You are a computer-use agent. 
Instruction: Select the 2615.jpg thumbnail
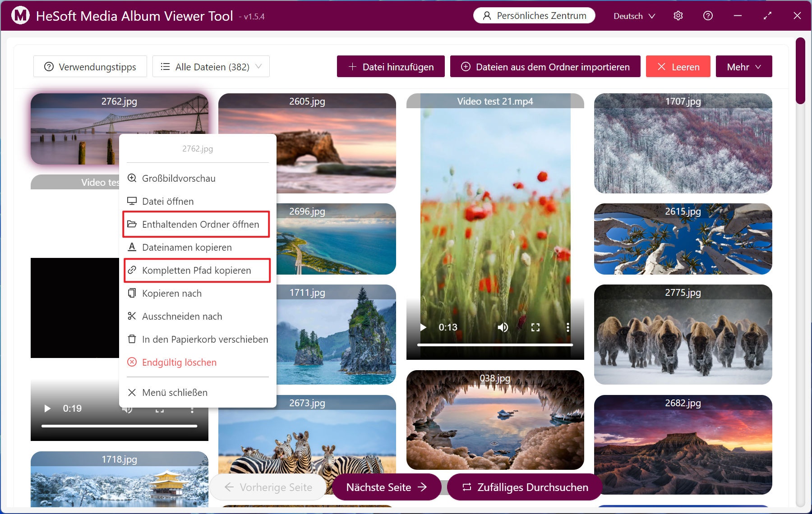[683, 239]
